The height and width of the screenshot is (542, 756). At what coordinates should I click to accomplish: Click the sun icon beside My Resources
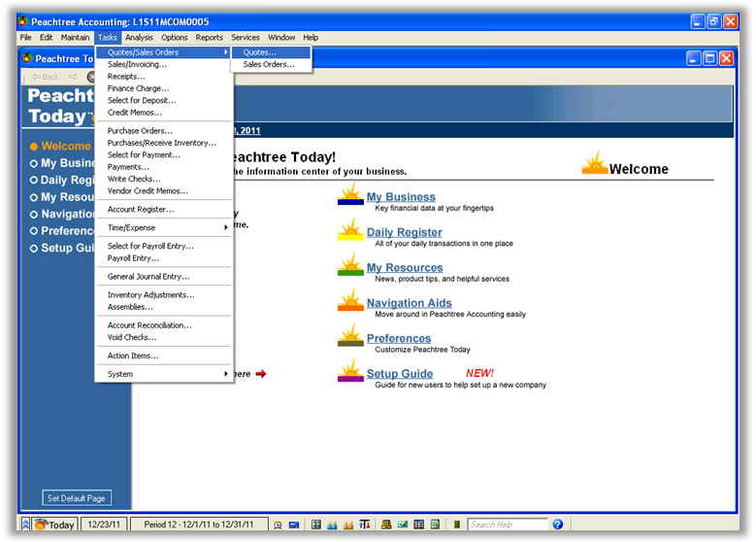coord(350,264)
